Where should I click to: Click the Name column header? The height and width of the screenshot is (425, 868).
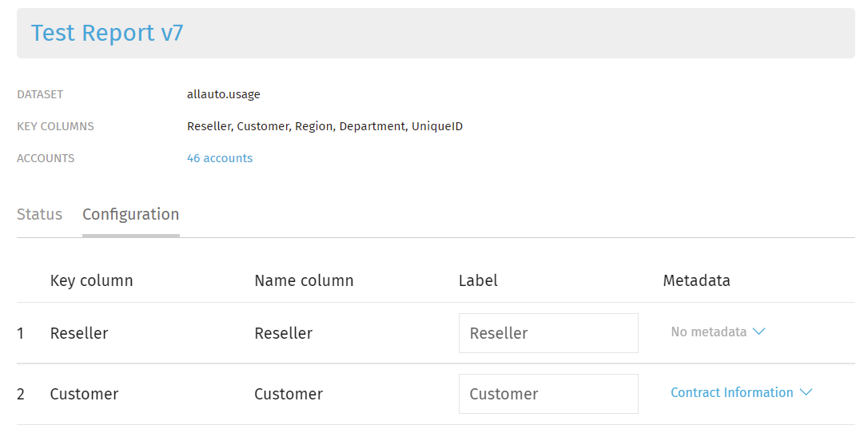click(x=304, y=281)
